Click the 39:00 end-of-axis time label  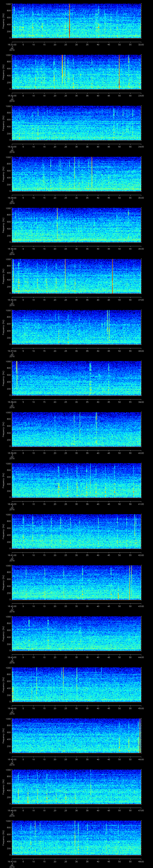[x=141, y=402]
